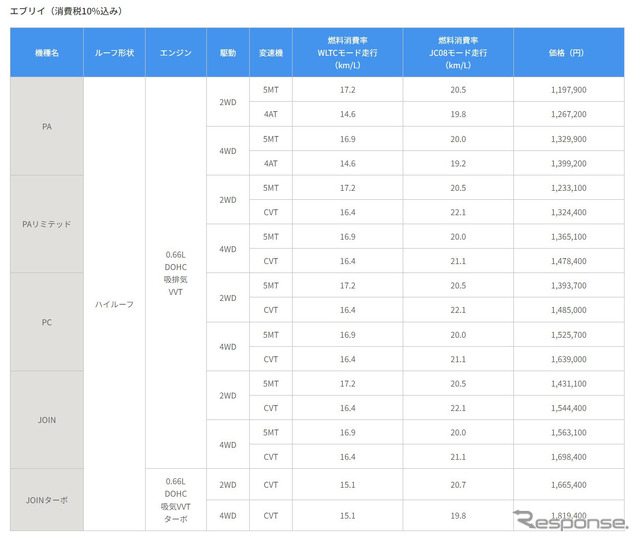Click the エンジン column header
Viewport: 640px width, 542px height.
(x=176, y=53)
